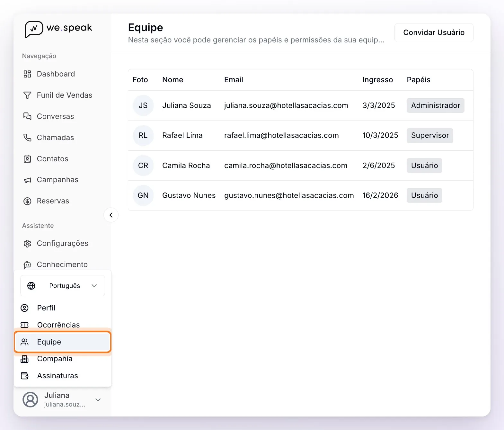
Task: Click the GN avatar of Gustavo Nunes
Action: (143, 195)
